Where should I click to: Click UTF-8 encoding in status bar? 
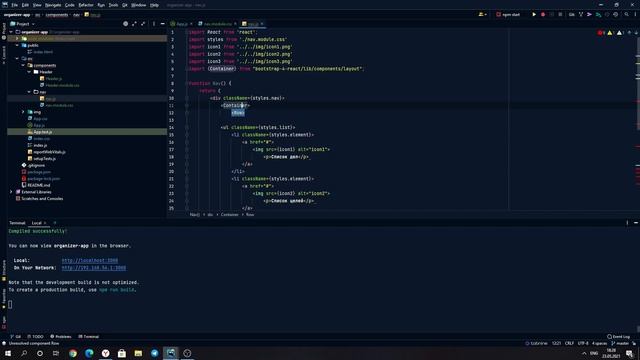[583, 343]
